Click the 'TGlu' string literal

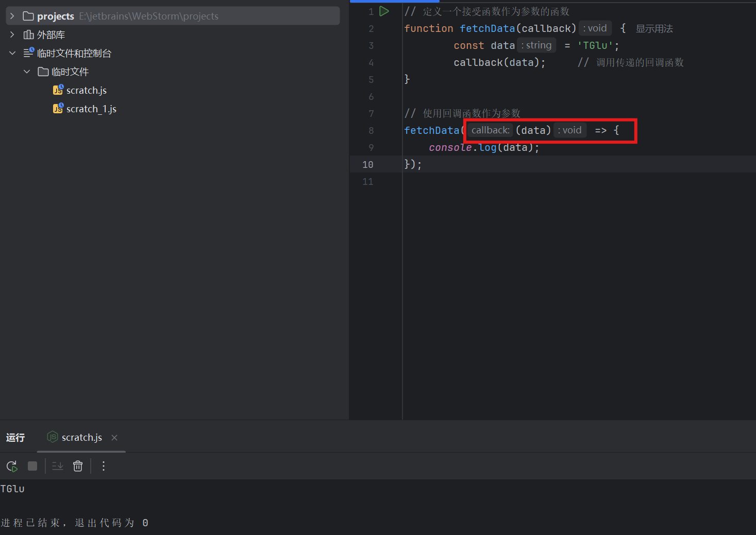click(x=595, y=45)
